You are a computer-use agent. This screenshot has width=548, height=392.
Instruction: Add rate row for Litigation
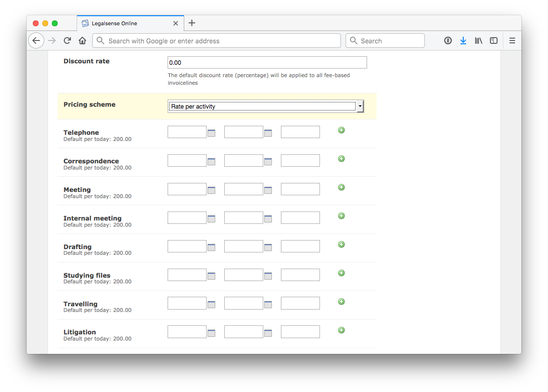coord(341,330)
